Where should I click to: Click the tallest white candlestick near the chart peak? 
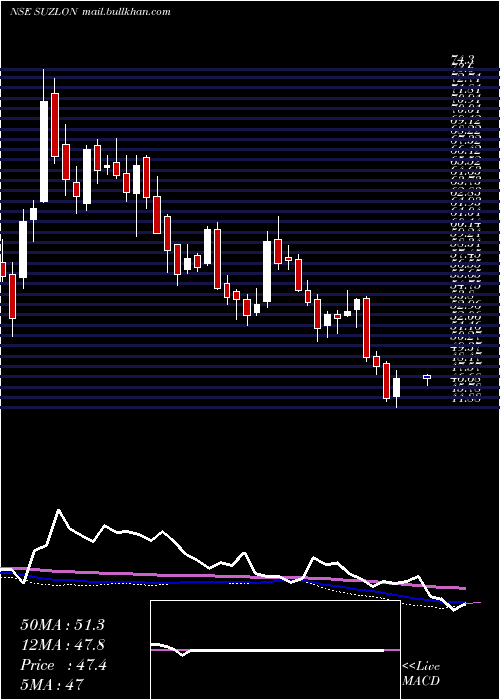(x=44, y=151)
